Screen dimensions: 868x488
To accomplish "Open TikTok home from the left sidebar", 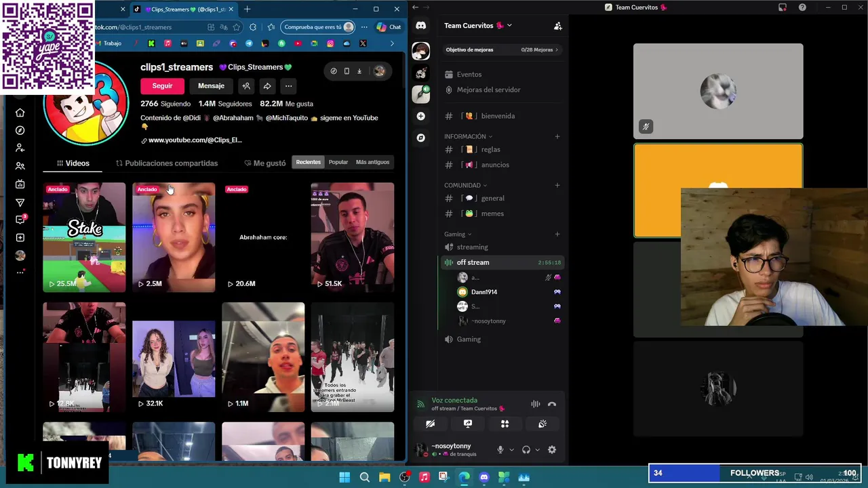I will click(20, 113).
